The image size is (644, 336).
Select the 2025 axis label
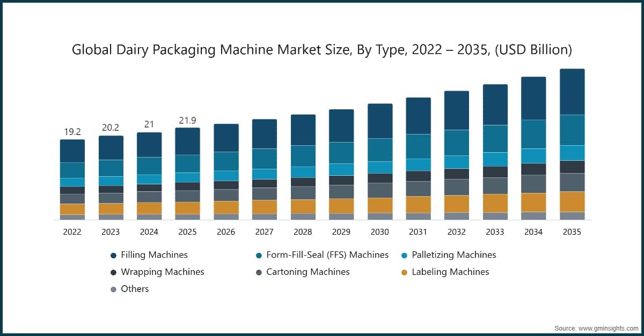click(x=187, y=232)
